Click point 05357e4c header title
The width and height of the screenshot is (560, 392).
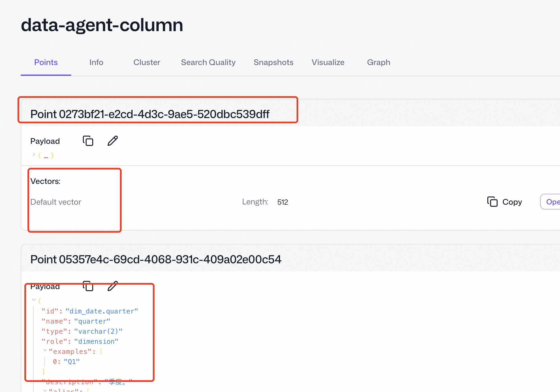[x=156, y=259]
